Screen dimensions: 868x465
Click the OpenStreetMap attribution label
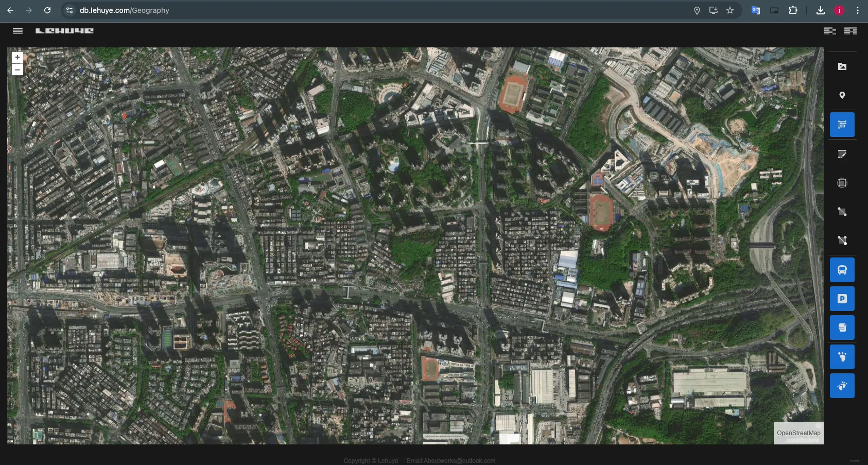tap(798, 433)
